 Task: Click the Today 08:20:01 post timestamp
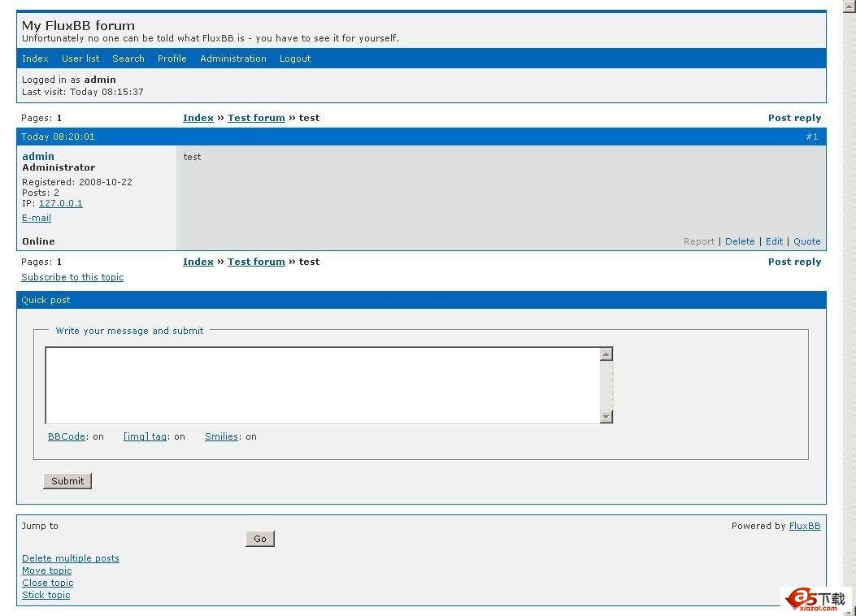[58, 137]
